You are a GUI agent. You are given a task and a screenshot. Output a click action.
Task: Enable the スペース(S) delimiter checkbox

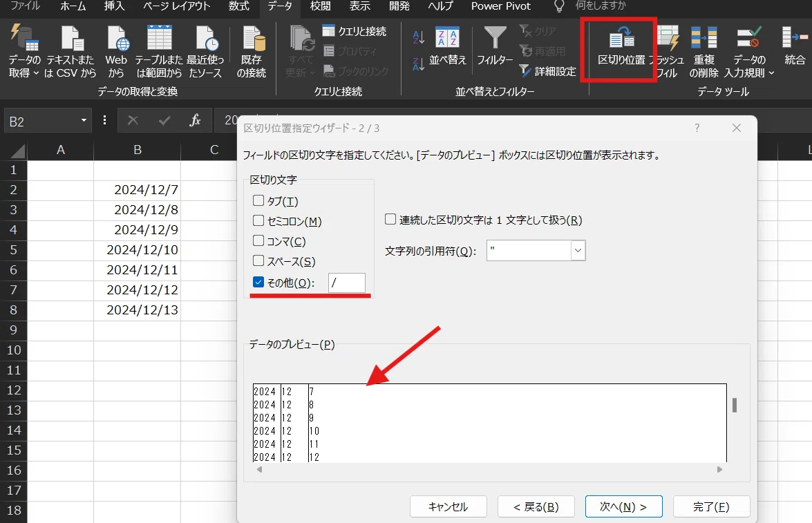point(258,261)
